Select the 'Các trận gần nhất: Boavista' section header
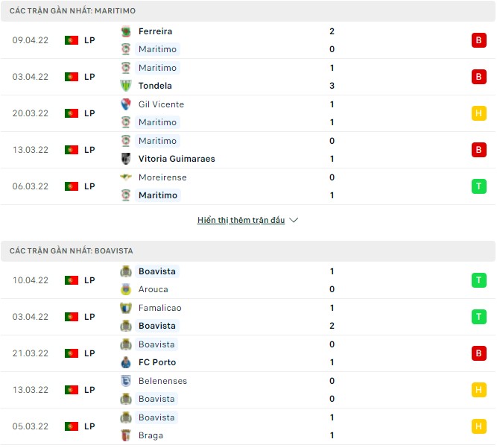 coord(72,251)
